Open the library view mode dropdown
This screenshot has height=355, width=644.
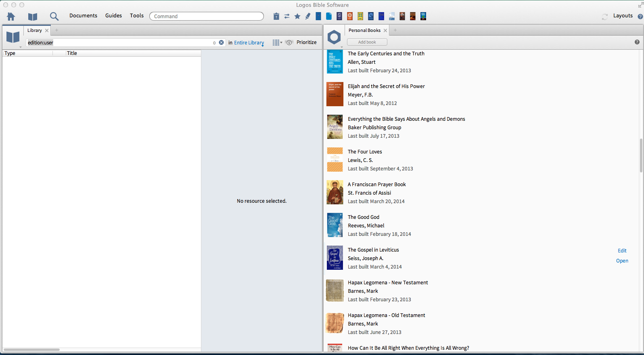[277, 42]
